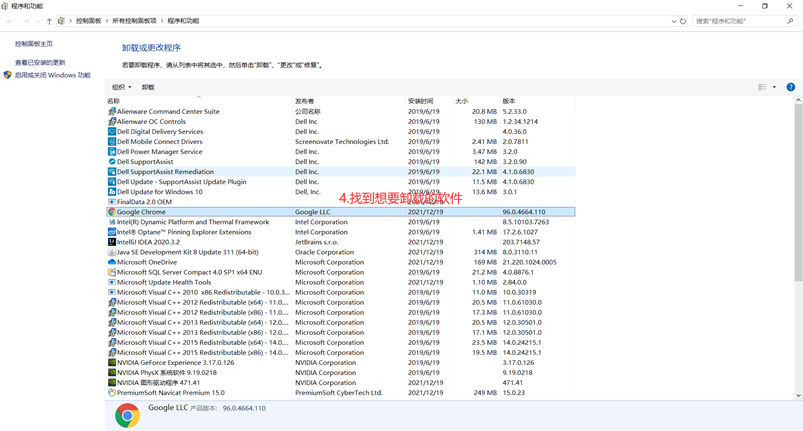Screen dimensions: 803x431
Task: Click the JetBrains s.r.o. publisher cell
Action: point(316,242)
